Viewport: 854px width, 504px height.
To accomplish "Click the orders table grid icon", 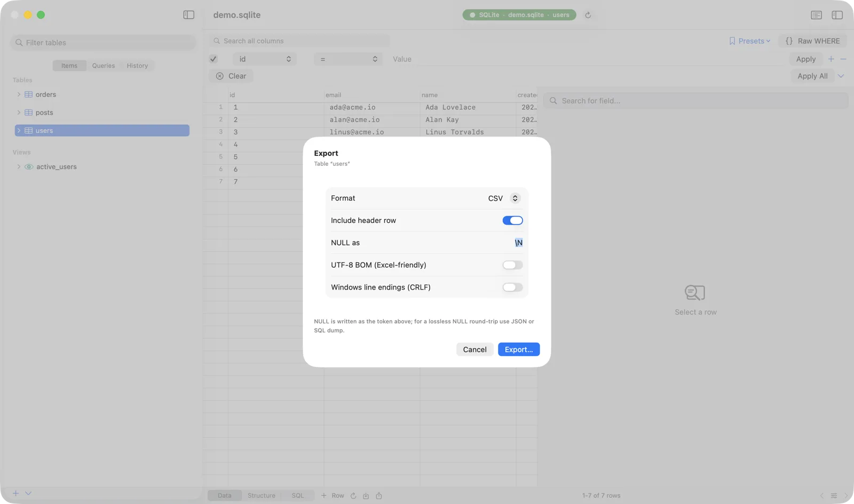I will coord(29,94).
